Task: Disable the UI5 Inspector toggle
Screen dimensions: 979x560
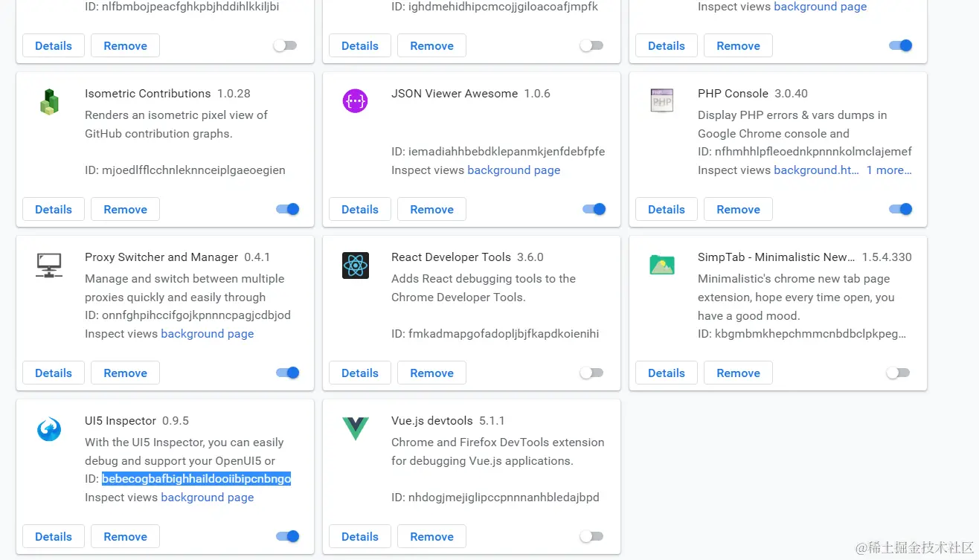Action: tap(288, 536)
